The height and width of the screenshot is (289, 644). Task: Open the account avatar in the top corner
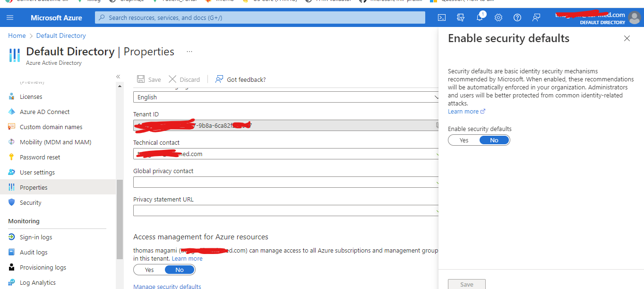pos(635,18)
